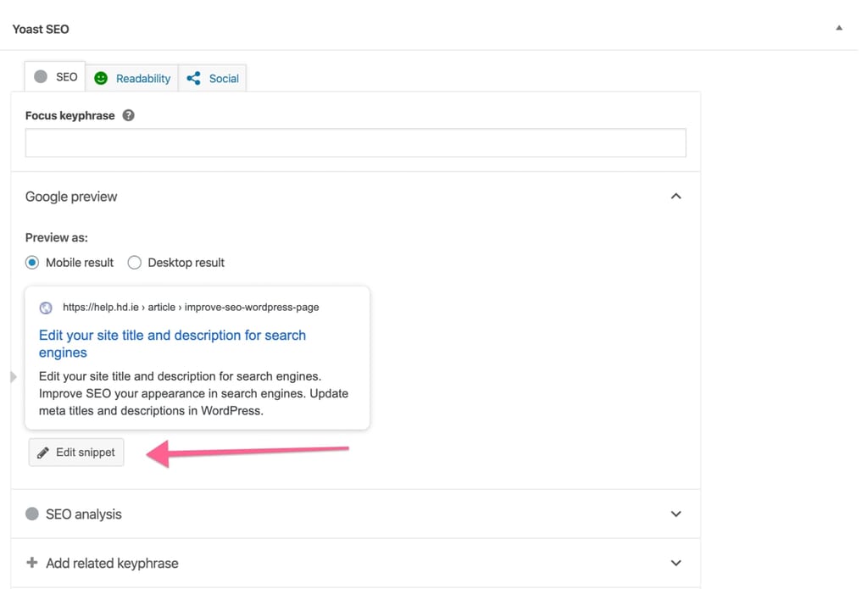Click the gray circle beside SEO analysis
The image size is (868, 589).
[32, 514]
